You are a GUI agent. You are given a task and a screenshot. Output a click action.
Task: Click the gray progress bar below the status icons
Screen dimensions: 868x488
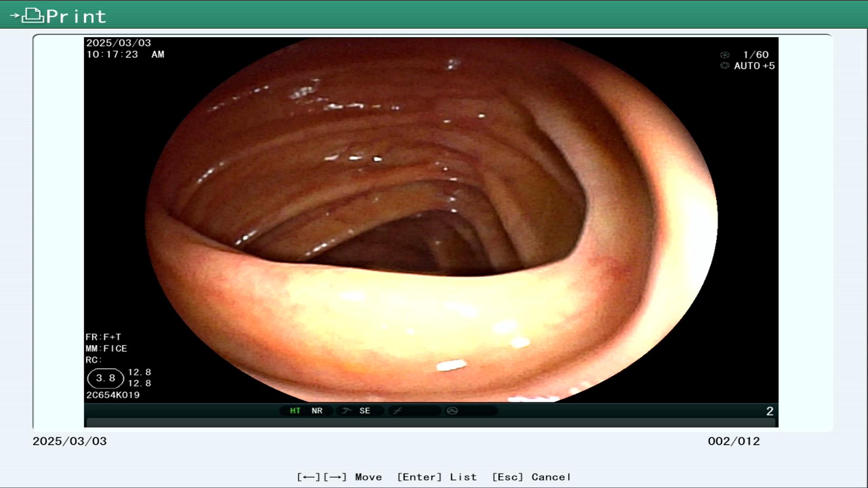coord(431,423)
